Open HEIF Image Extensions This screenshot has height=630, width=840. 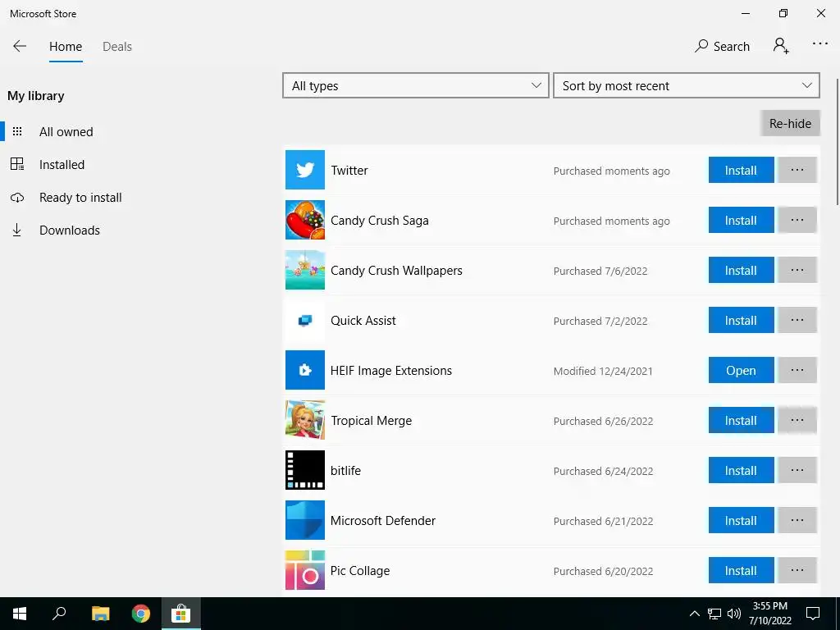point(741,370)
